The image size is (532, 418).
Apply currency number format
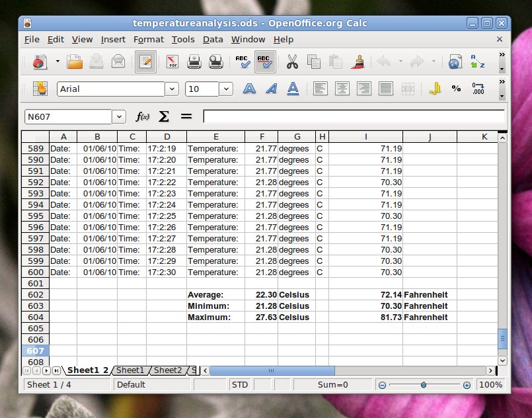[434, 88]
